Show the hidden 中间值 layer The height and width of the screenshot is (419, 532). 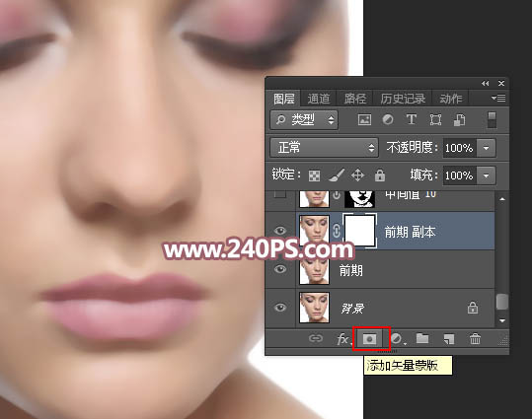(x=280, y=194)
